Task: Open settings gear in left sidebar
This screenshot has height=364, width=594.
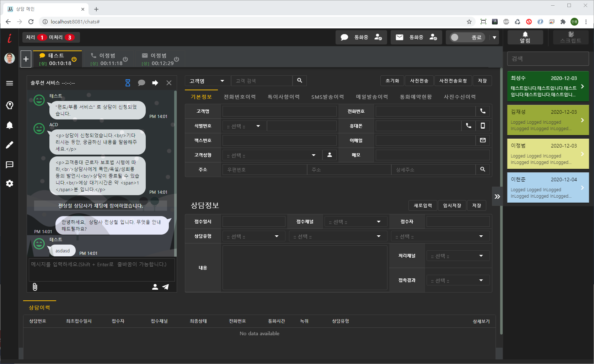Action: [x=10, y=183]
